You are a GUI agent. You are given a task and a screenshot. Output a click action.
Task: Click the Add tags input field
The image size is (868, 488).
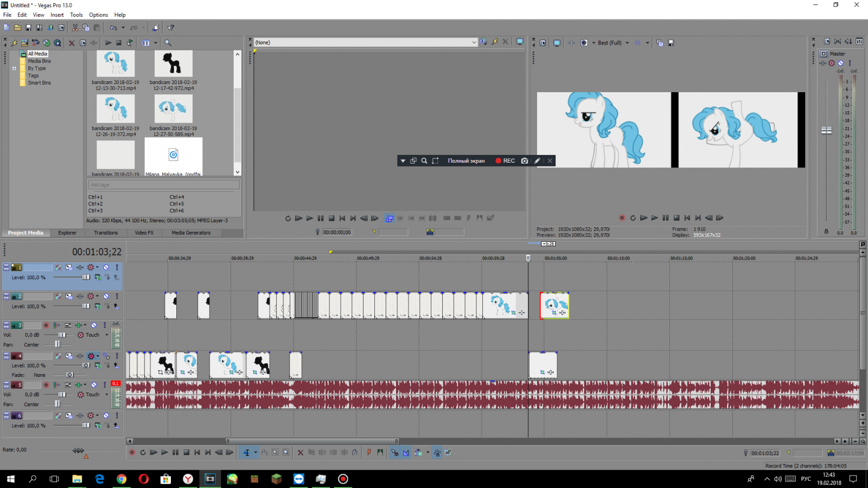(x=163, y=185)
